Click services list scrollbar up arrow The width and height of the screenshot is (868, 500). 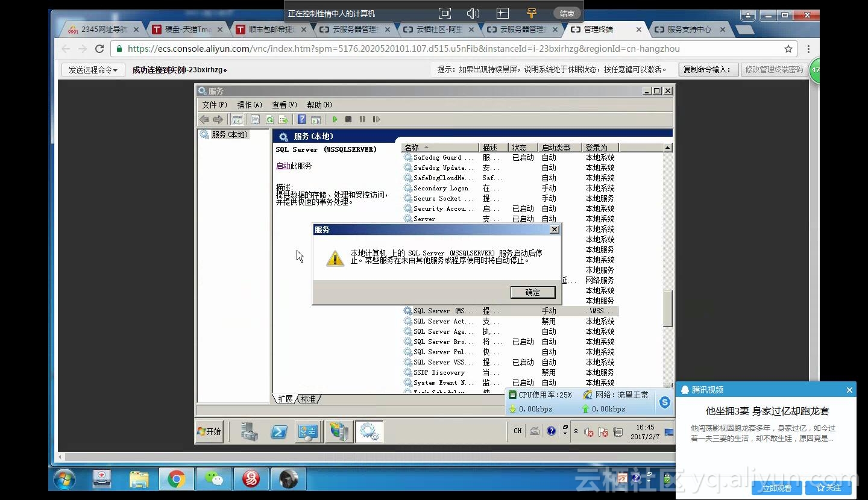coord(667,148)
